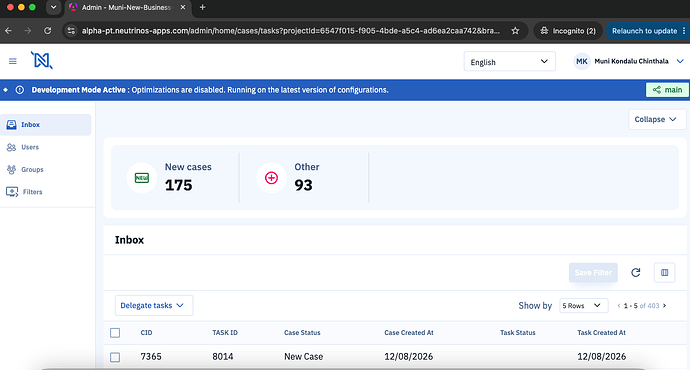Go to the previous page of results
The image size is (690, 370).
click(619, 306)
